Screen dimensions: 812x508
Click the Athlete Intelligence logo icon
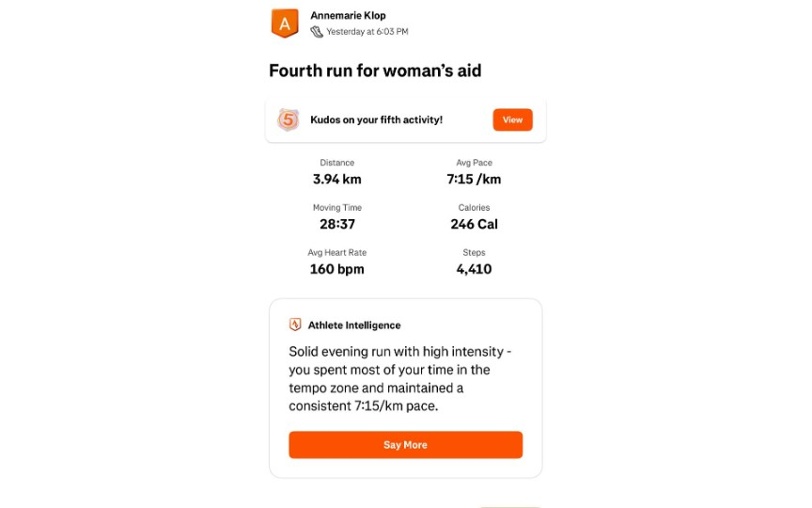(295, 325)
